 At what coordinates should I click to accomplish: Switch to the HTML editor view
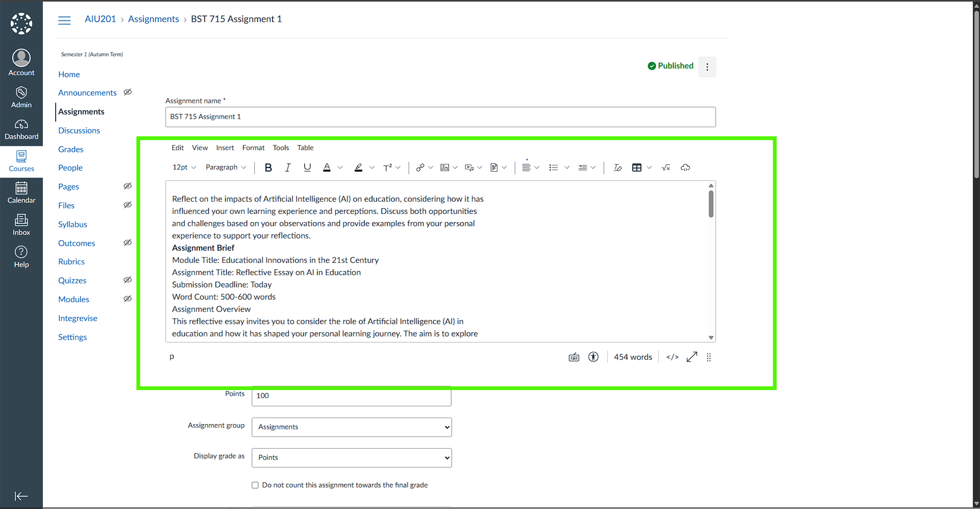672,357
